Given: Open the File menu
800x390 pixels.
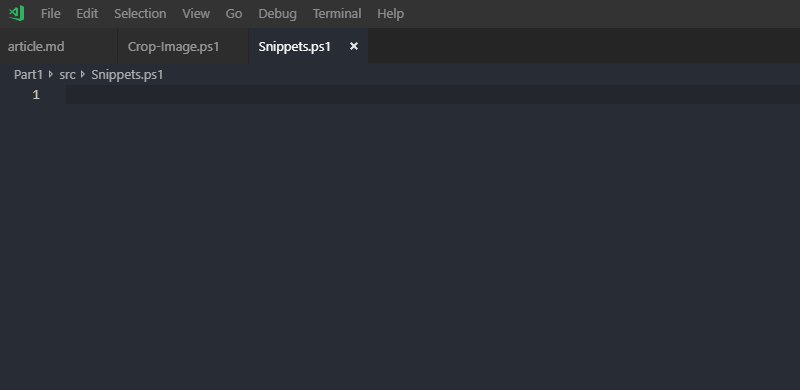Looking at the screenshot, I should click(51, 14).
